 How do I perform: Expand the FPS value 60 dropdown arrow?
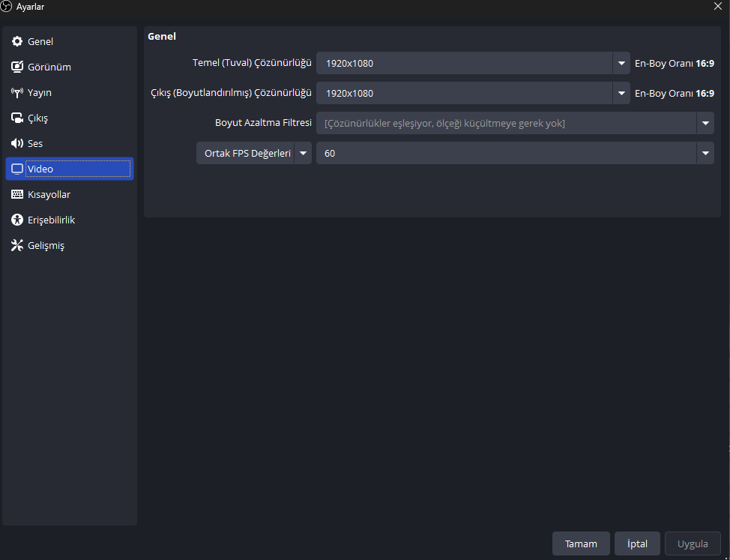[705, 153]
